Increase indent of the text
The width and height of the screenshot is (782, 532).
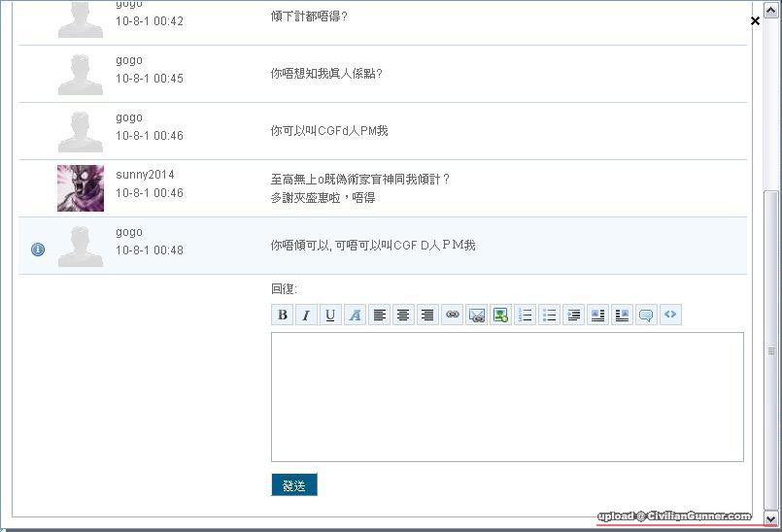574,315
